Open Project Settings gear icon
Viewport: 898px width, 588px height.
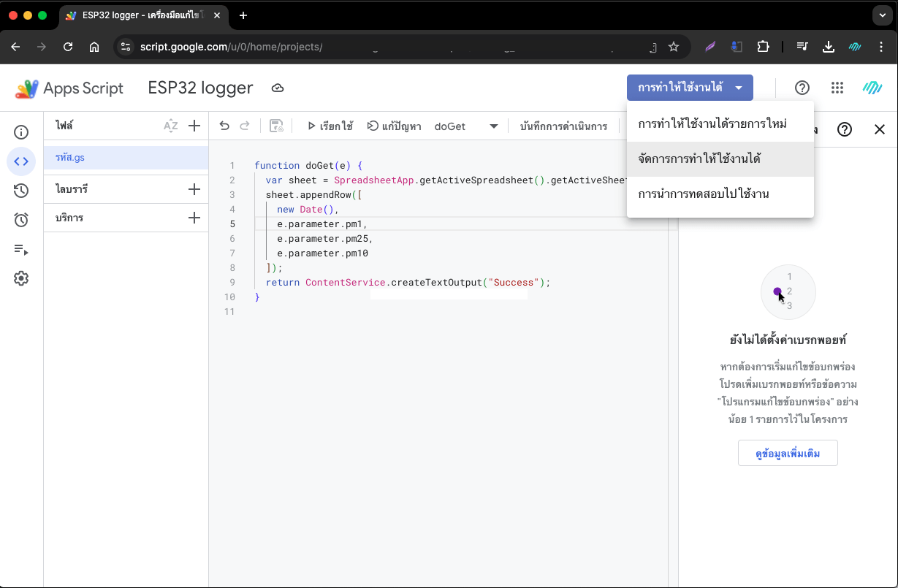tap(21, 278)
